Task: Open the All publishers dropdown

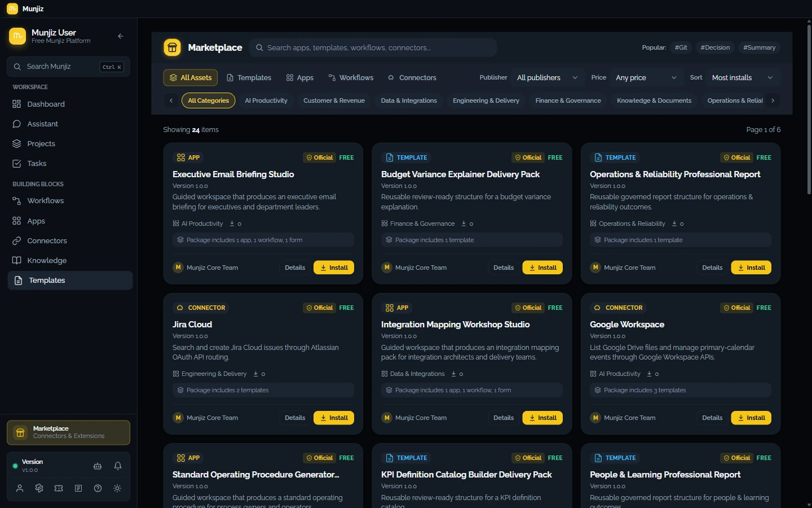Action: tap(547, 78)
